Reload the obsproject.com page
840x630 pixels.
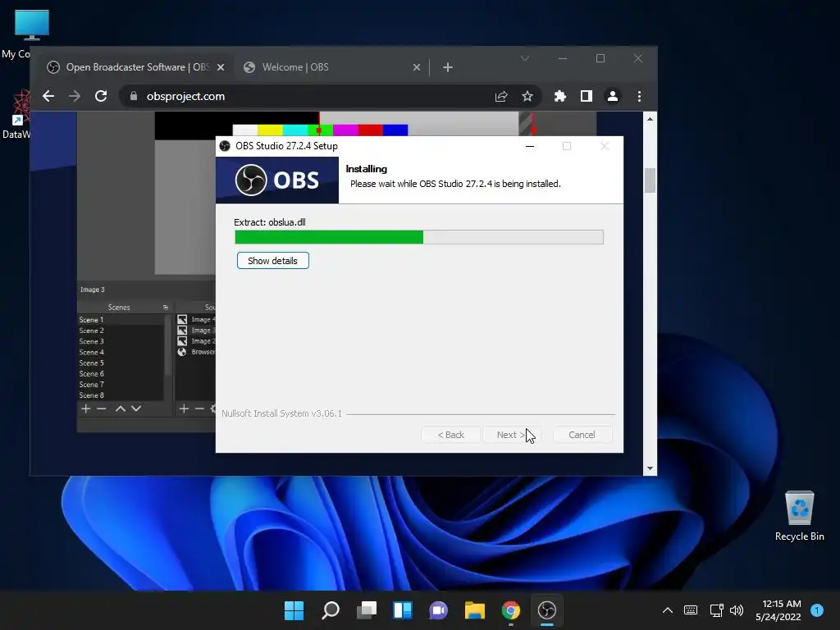click(x=101, y=97)
